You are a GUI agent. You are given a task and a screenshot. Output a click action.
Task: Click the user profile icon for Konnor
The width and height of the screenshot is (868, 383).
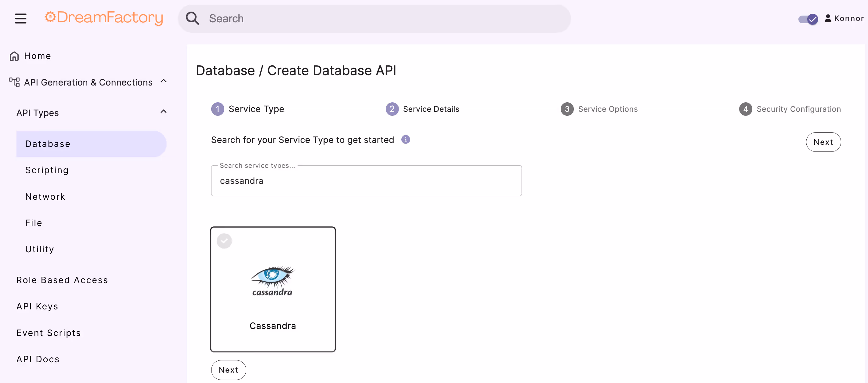click(828, 18)
